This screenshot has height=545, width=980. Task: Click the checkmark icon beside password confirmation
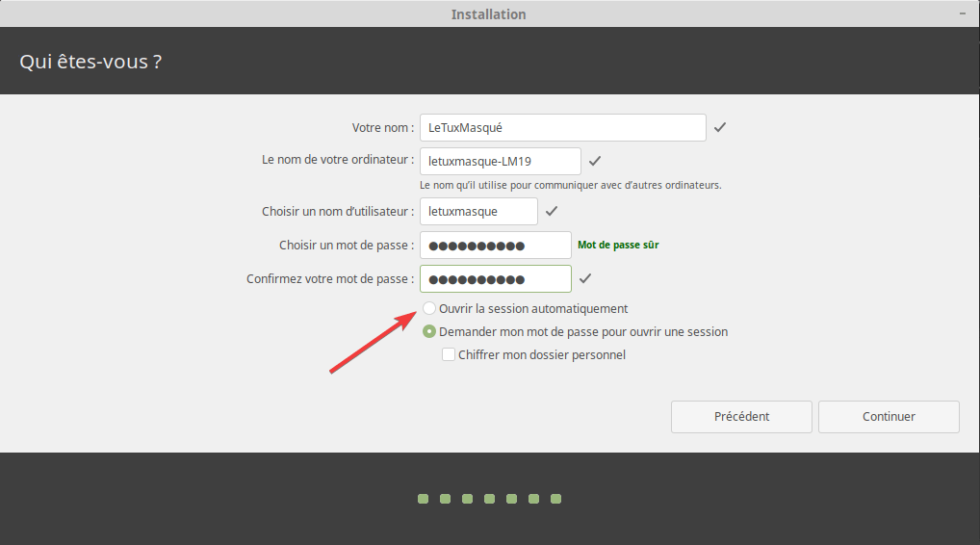(x=585, y=278)
